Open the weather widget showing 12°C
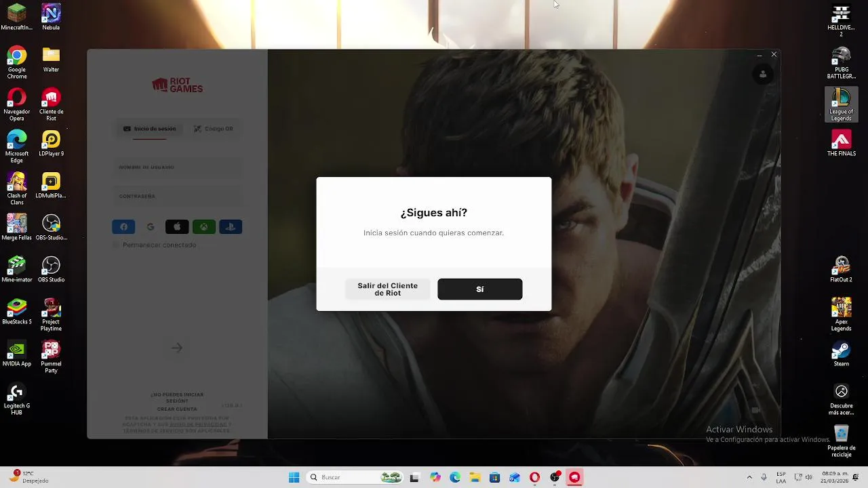 27,477
